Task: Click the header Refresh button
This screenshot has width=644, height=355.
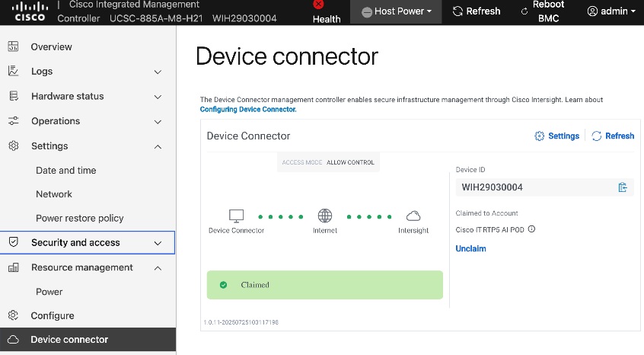Action: 477,11
